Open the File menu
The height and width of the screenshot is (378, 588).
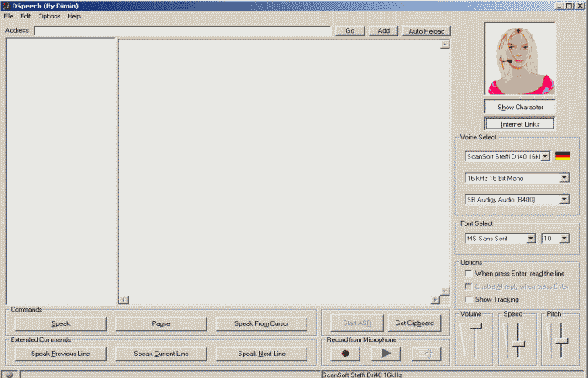[x=8, y=16]
